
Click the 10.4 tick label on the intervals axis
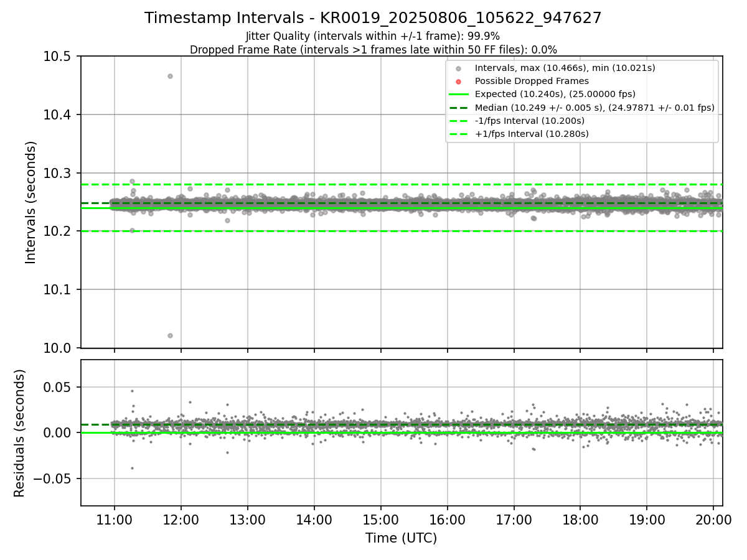pos(59,114)
